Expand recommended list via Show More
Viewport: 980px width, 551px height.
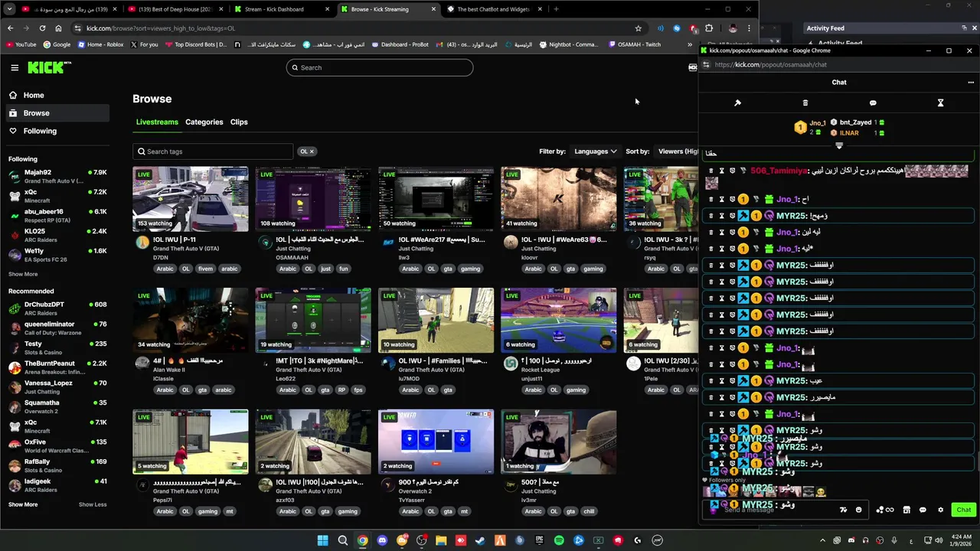tap(23, 504)
